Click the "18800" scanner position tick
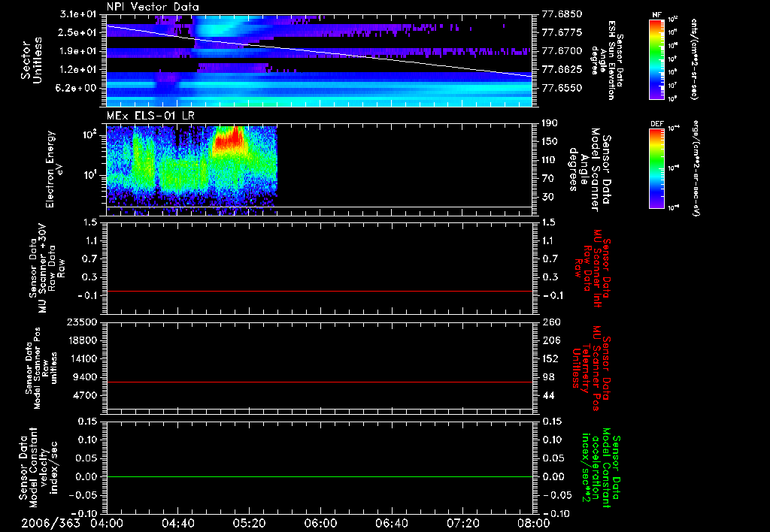 [83, 340]
